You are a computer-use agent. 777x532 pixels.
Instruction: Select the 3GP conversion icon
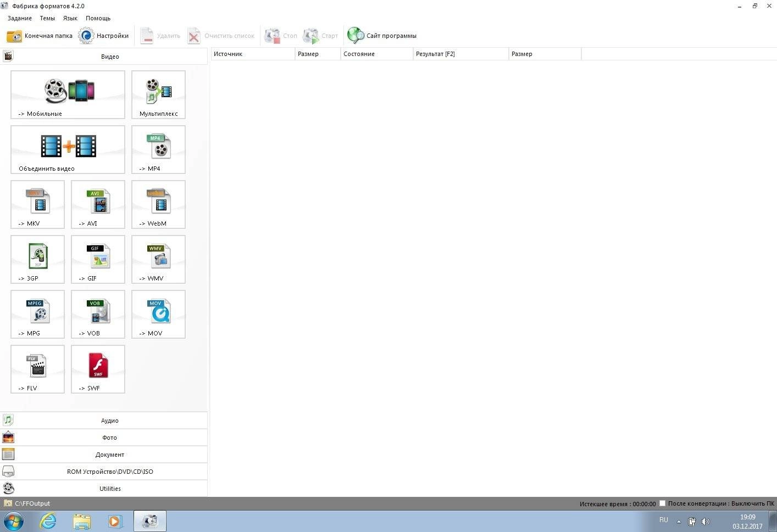37,259
